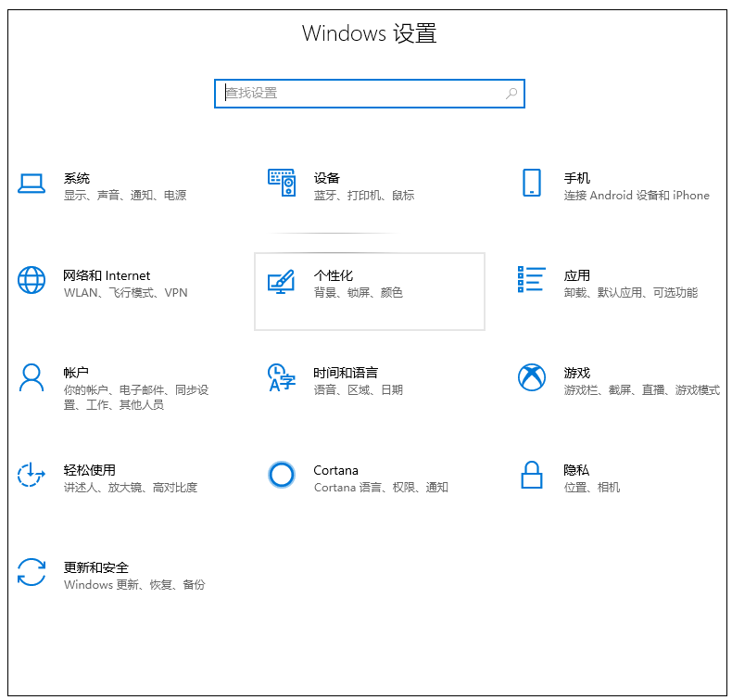Screen dimensions: 732x700
Task: Click the magnifier icon in the search box
Action: (511, 94)
